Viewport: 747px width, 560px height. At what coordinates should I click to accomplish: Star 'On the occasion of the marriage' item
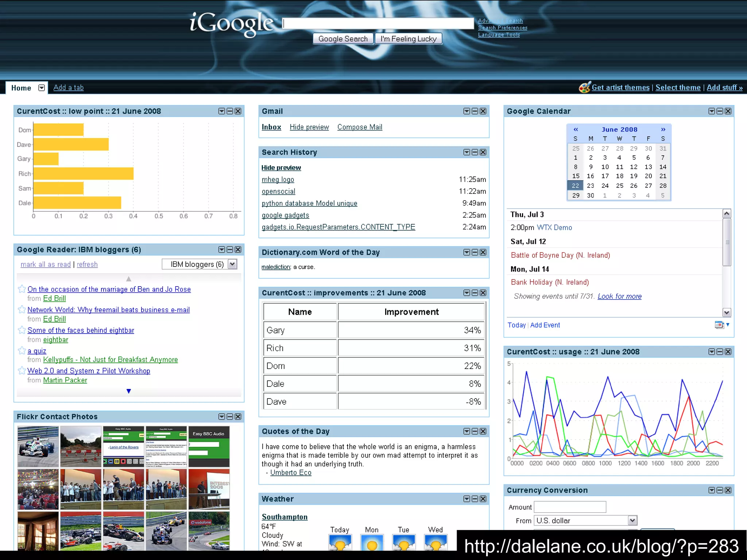point(22,289)
